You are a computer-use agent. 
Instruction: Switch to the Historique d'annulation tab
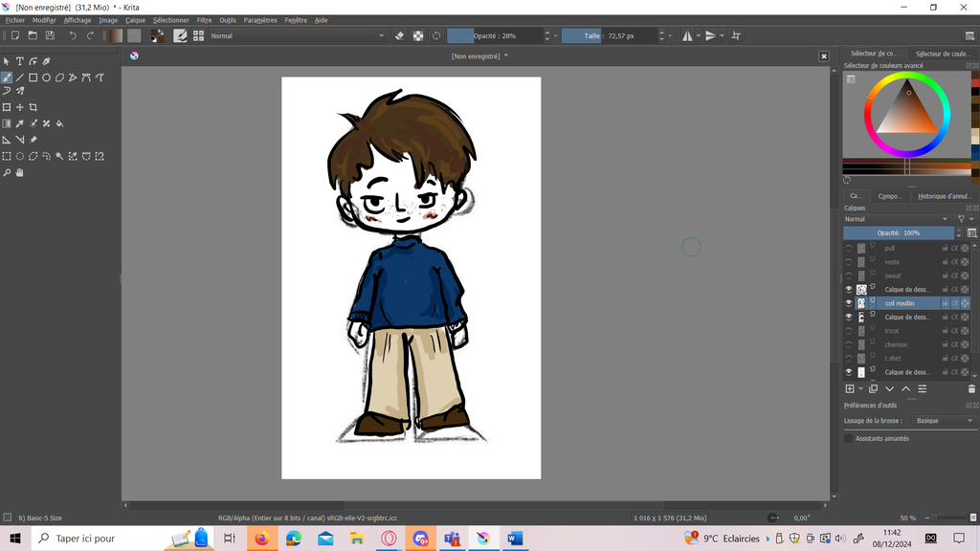tap(944, 196)
